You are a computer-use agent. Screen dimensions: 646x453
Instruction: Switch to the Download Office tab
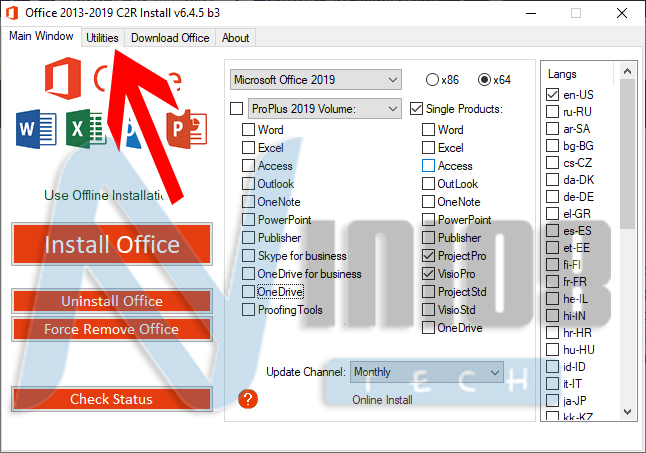point(170,38)
